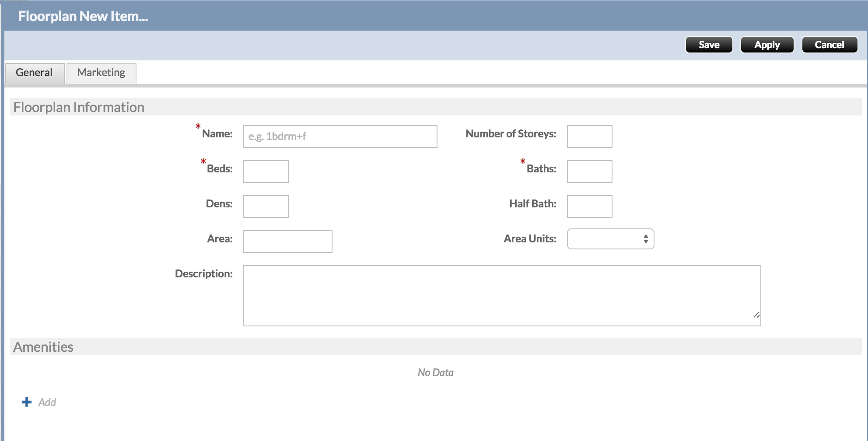This screenshot has height=441, width=868.
Task: Click the Add amenities link text
Action: [47, 402]
